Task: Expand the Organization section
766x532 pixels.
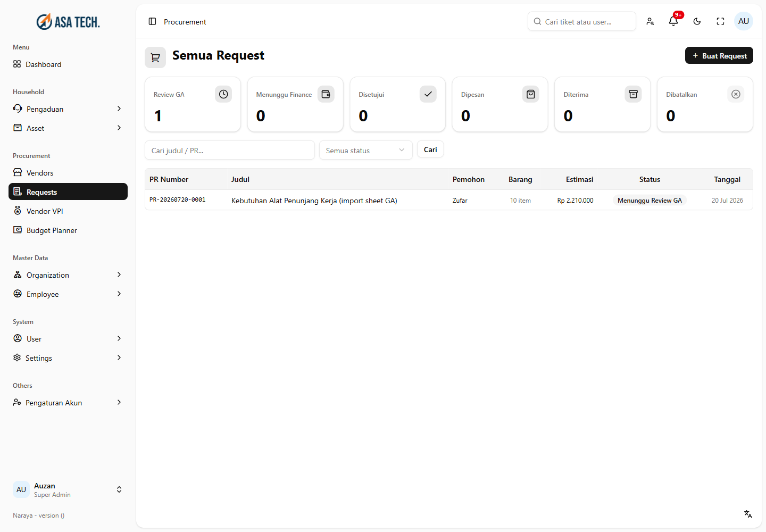Action: tap(68, 275)
